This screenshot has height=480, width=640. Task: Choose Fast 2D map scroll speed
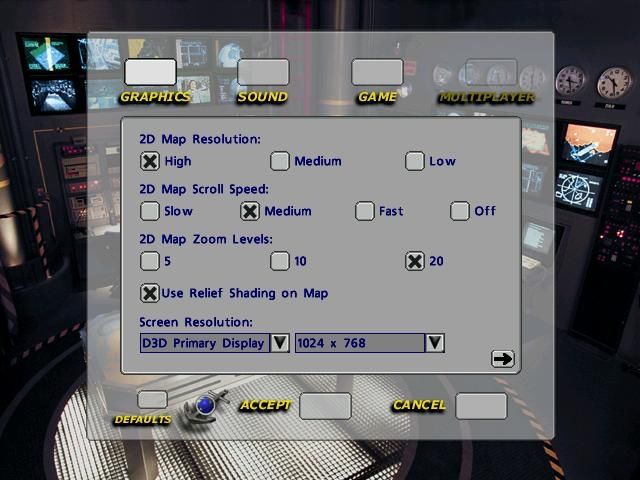point(364,211)
